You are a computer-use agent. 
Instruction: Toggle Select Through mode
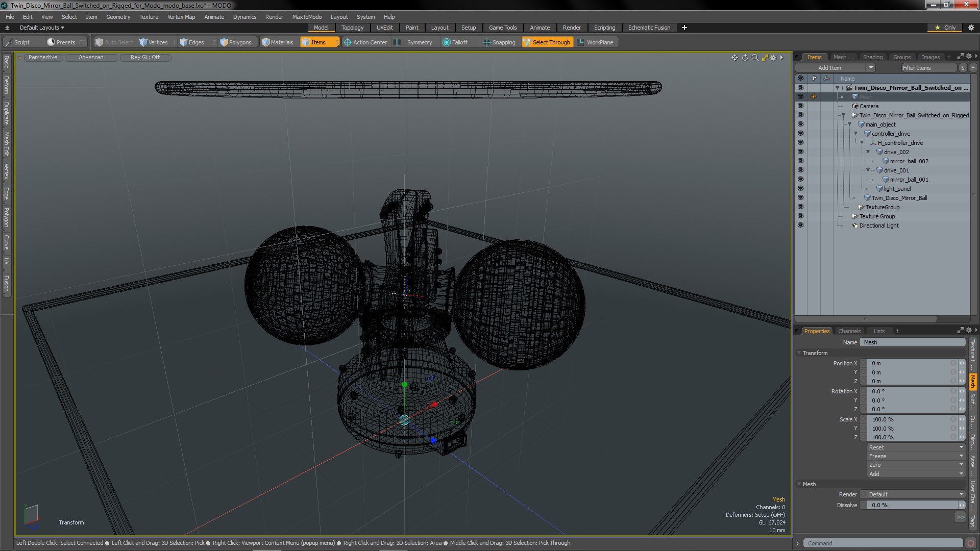point(547,42)
